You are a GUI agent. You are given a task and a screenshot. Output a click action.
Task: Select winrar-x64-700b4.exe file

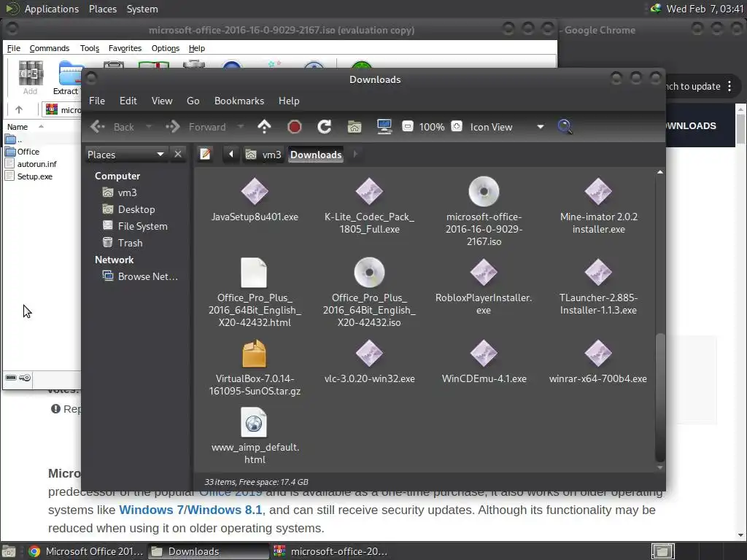pyautogui.click(x=598, y=362)
